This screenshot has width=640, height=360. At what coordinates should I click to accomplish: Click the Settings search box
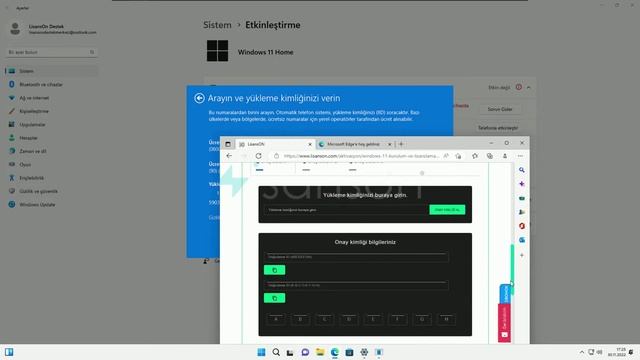point(51,52)
